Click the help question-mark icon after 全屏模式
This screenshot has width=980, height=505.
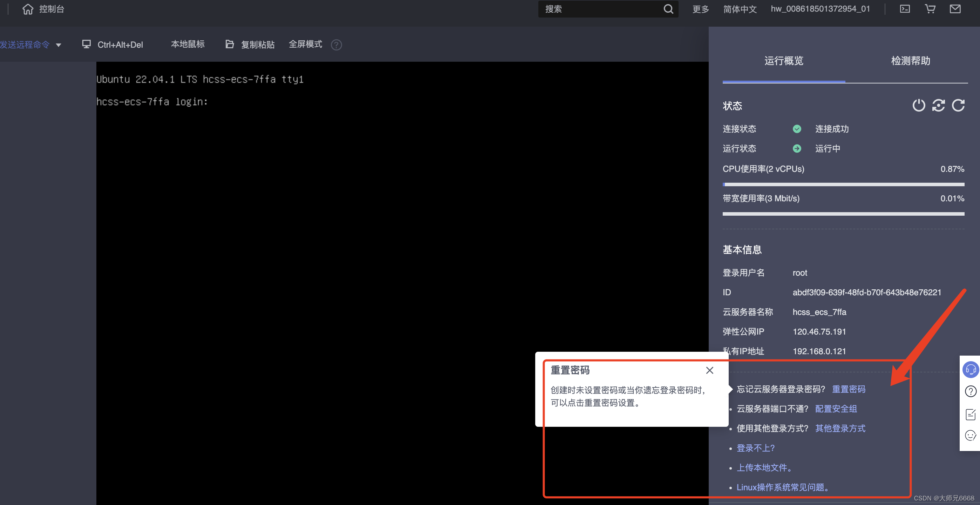tap(336, 45)
